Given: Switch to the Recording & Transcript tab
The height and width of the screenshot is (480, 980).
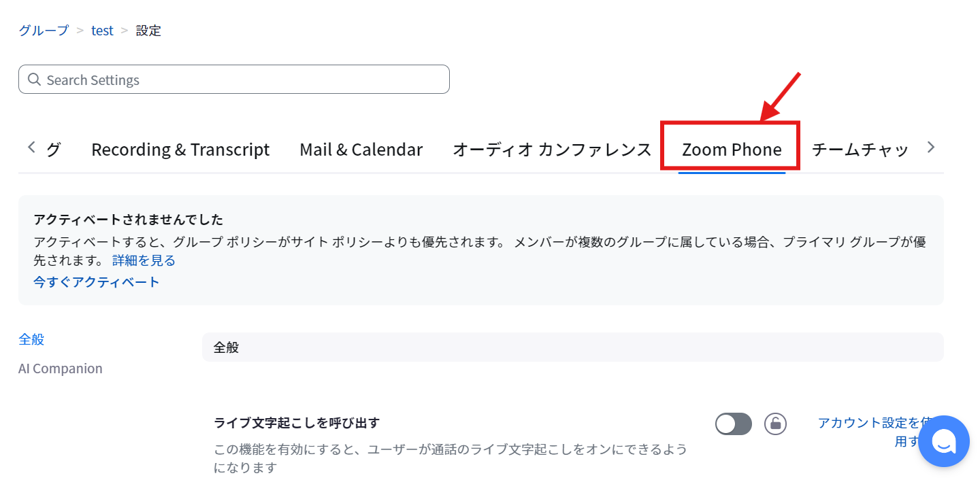Looking at the screenshot, I should pos(180,149).
